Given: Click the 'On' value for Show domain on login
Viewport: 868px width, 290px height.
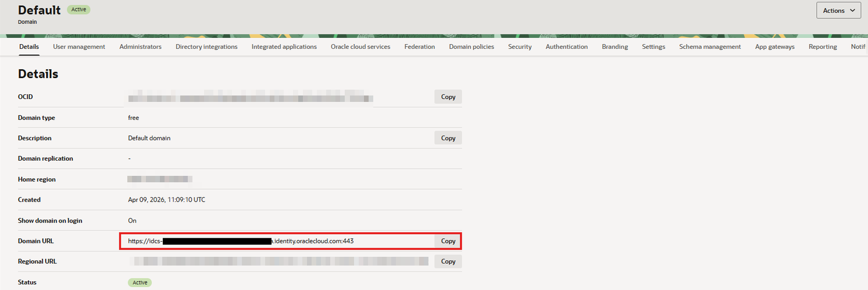Looking at the screenshot, I should click(x=132, y=221).
